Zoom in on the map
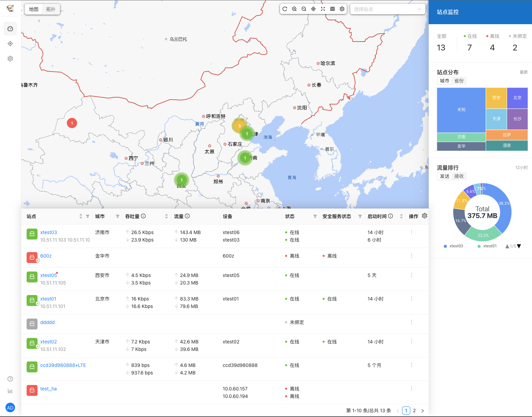 click(x=294, y=9)
